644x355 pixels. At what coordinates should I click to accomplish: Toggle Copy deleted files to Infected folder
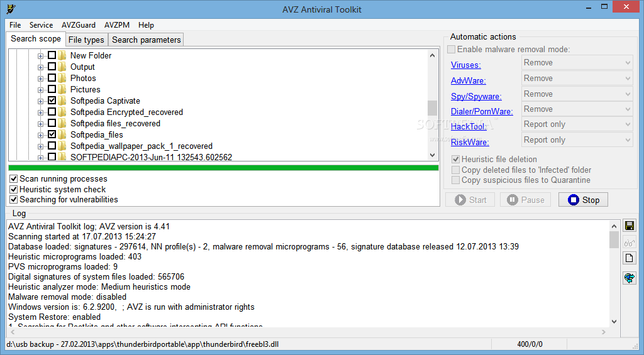coord(455,170)
